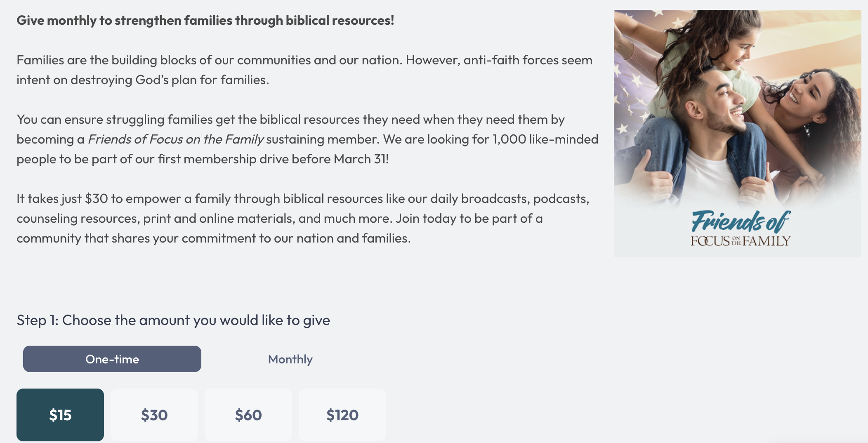The width and height of the screenshot is (868, 443).
Task: Select the One-time giving option
Action: click(x=112, y=359)
